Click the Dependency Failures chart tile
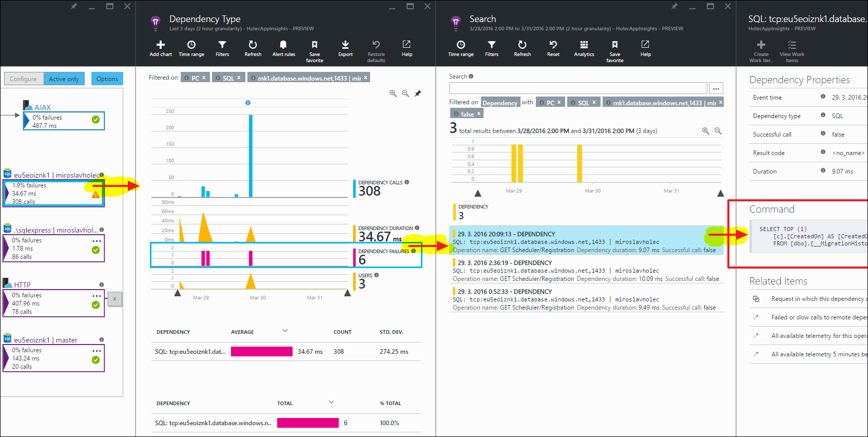The height and width of the screenshot is (437, 868). click(x=286, y=255)
